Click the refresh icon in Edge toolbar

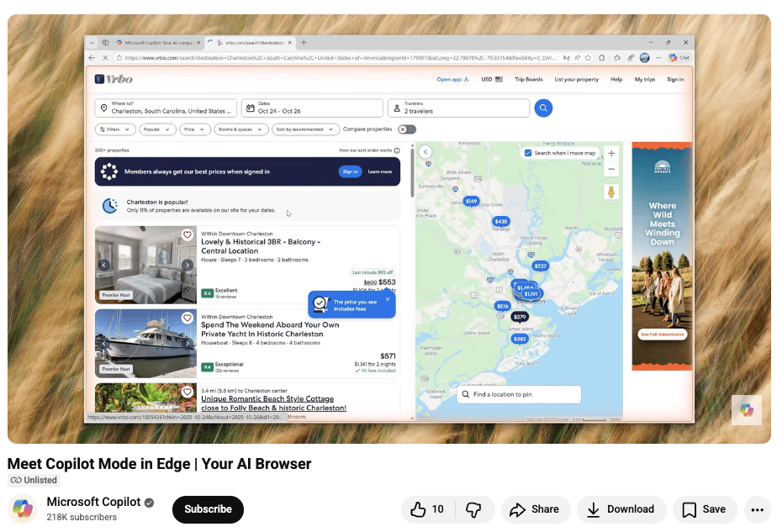click(601, 57)
